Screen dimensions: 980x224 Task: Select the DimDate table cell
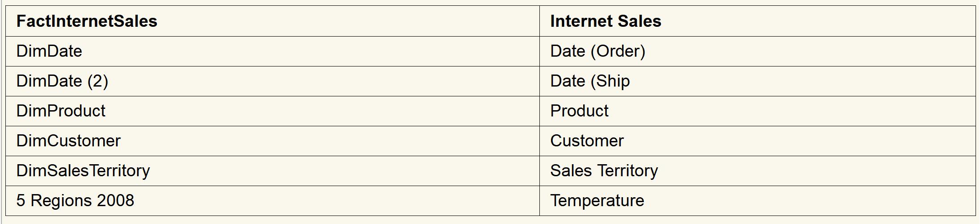coord(49,51)
